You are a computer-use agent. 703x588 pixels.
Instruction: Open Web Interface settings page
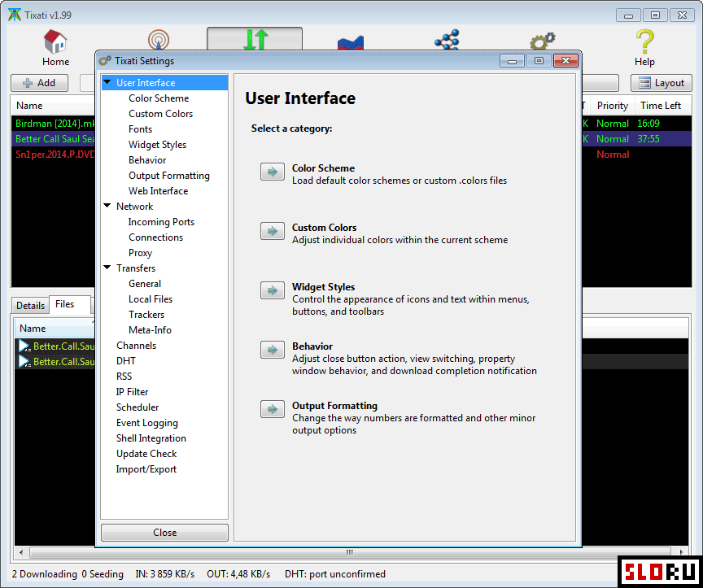click(x=159, y=191)
